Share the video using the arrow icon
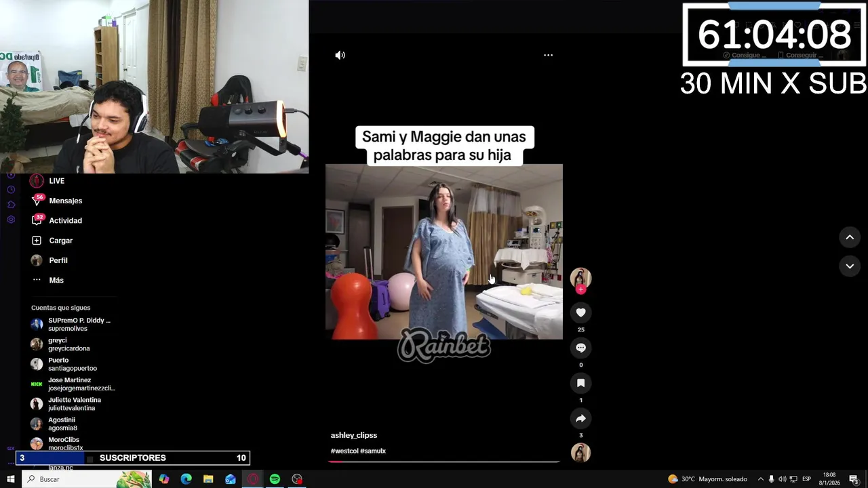 coord(580,418)
